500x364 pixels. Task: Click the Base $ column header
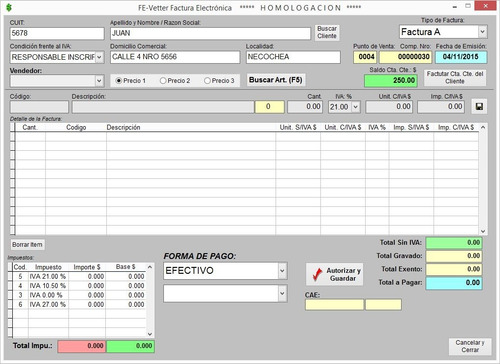(x=126, y=267)
